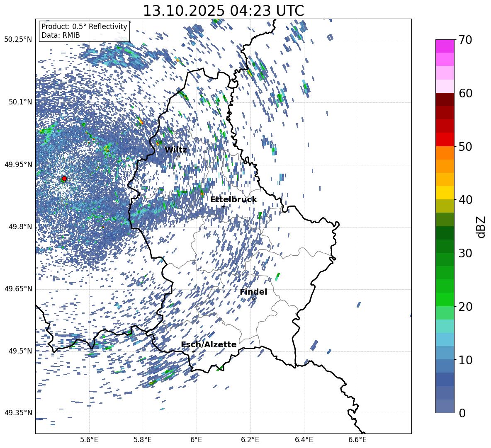Click the dark red colorbar segment below 60
Viewport: 491px width, 448px height.
(445, 99)
